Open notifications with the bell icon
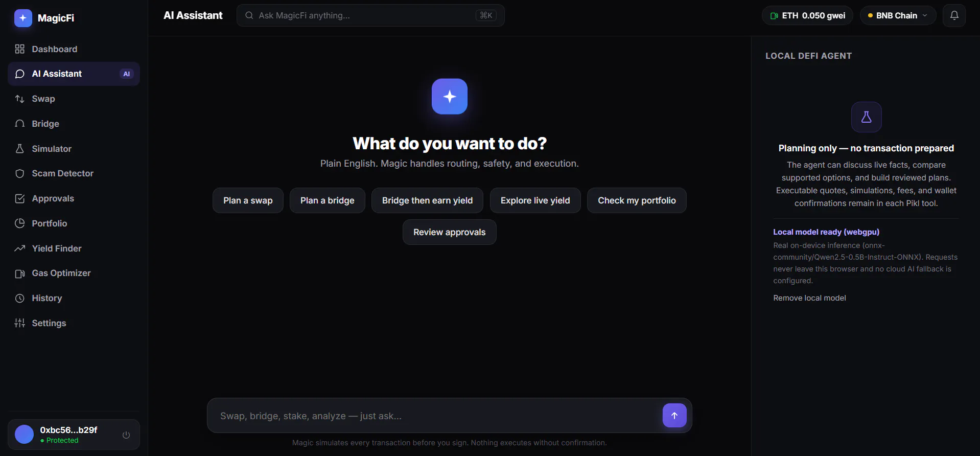Screen dimensions: 980x456 coord(954,15)
